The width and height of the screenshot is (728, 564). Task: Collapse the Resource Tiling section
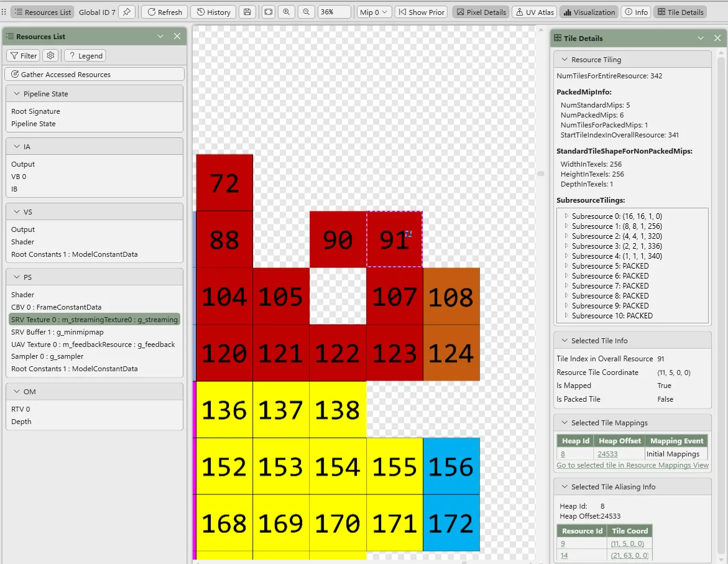pos(564,60)
